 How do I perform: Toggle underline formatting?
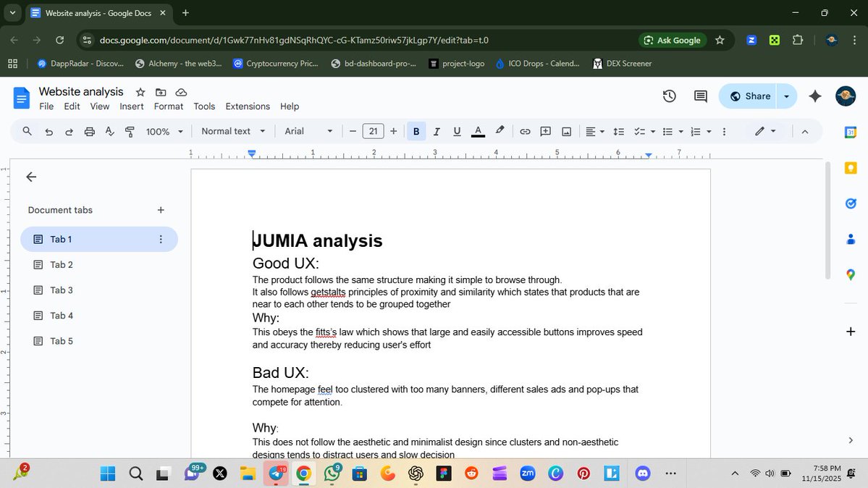[457, 131]
